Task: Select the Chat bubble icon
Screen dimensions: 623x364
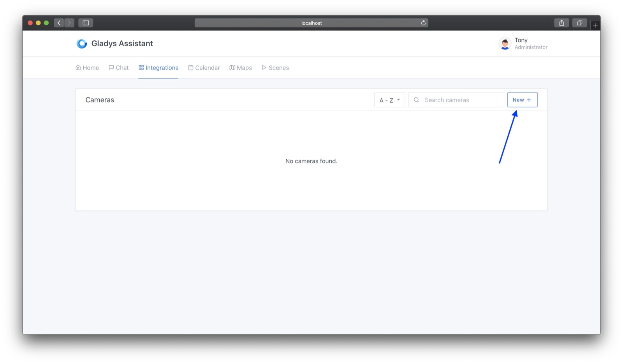Action: (111, 67)
